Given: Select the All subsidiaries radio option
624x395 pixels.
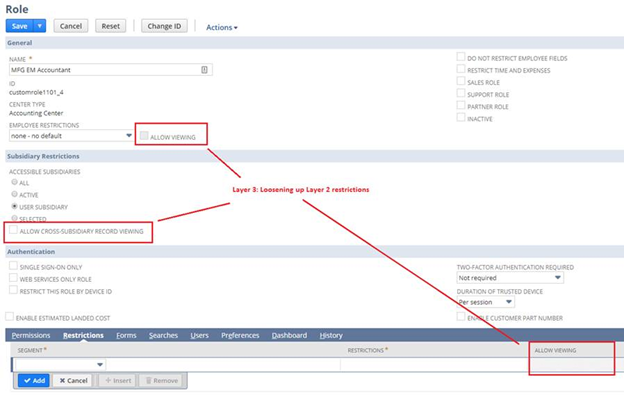Looking at the screenshot, I should coord(14,182).
